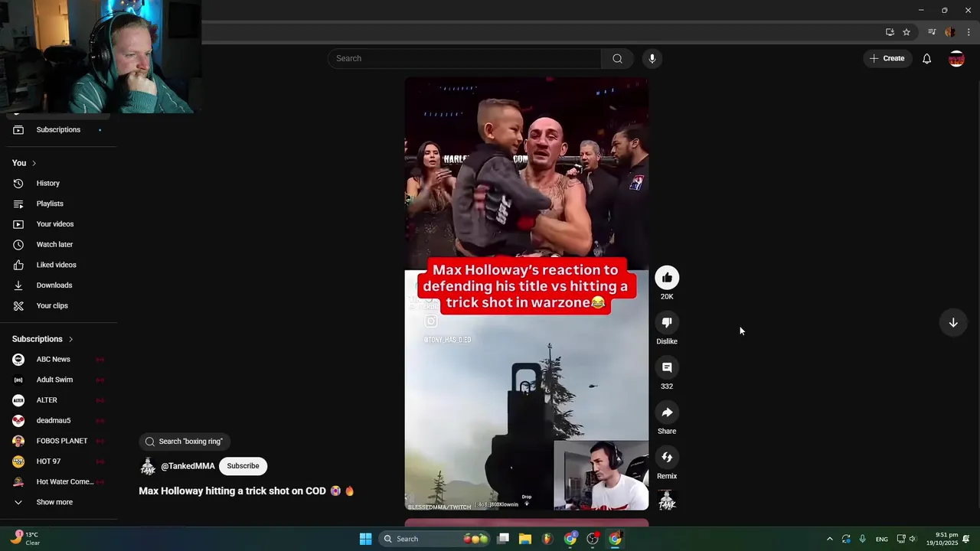Open Hot Water Comedy channel
Image resolution: width=980 pixels, height=551 pixels.
tap(58, 482)
